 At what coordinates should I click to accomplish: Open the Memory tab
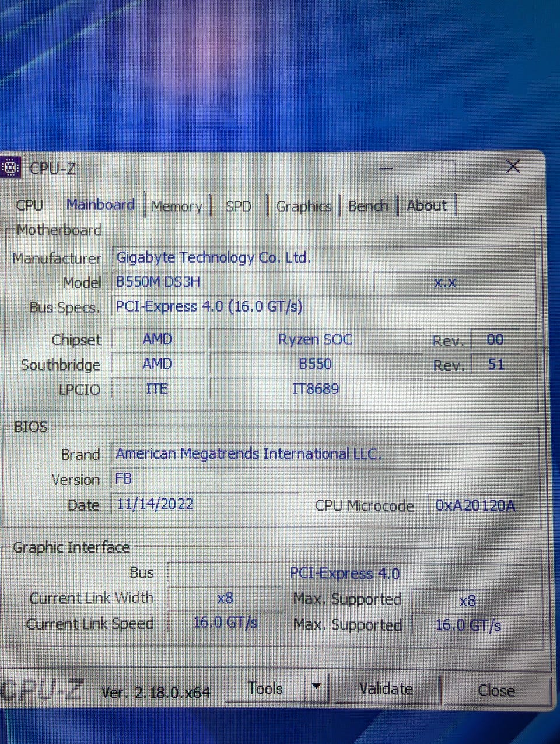[176, 206]
